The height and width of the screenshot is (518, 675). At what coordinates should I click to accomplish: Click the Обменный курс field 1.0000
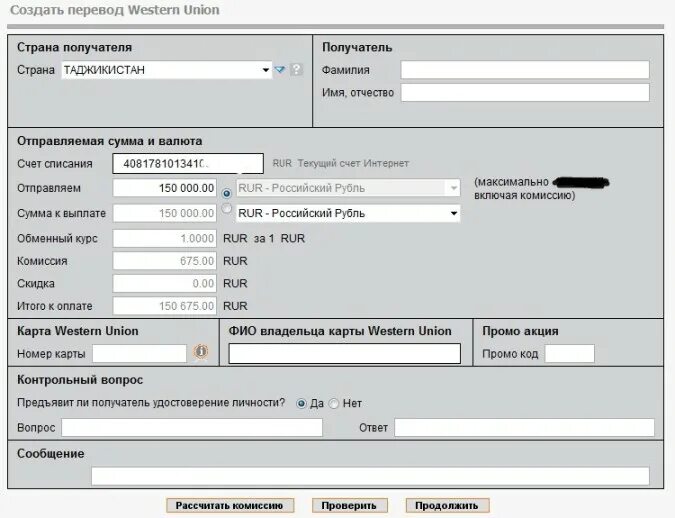point(164,239)
